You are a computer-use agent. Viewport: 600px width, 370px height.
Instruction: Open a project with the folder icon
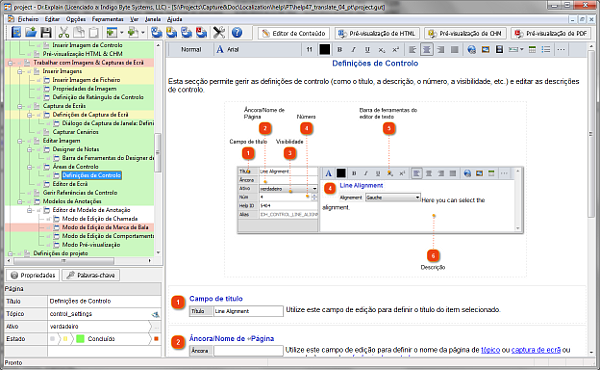31,33
